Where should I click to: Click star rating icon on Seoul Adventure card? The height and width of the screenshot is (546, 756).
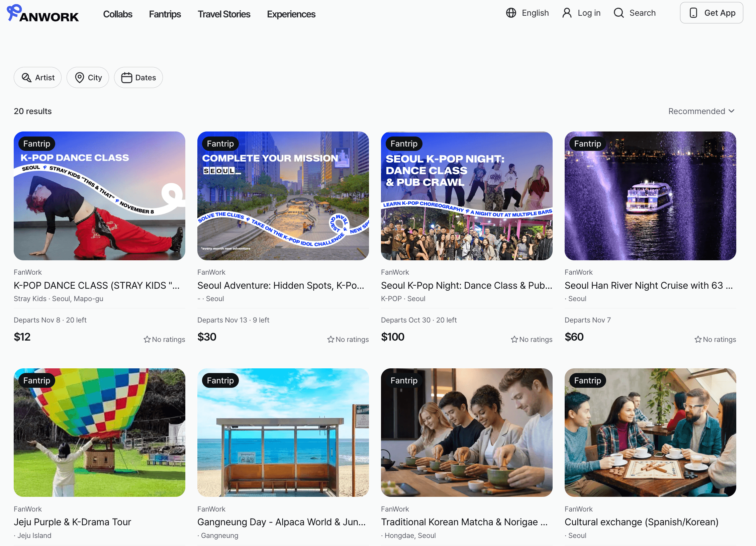pos(330,339)
